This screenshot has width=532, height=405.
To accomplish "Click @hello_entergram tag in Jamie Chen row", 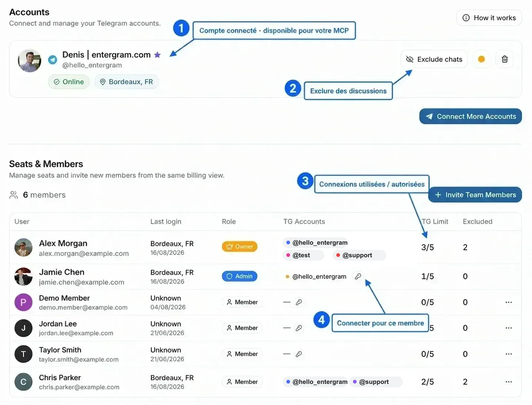I will [x=316, y=277].
